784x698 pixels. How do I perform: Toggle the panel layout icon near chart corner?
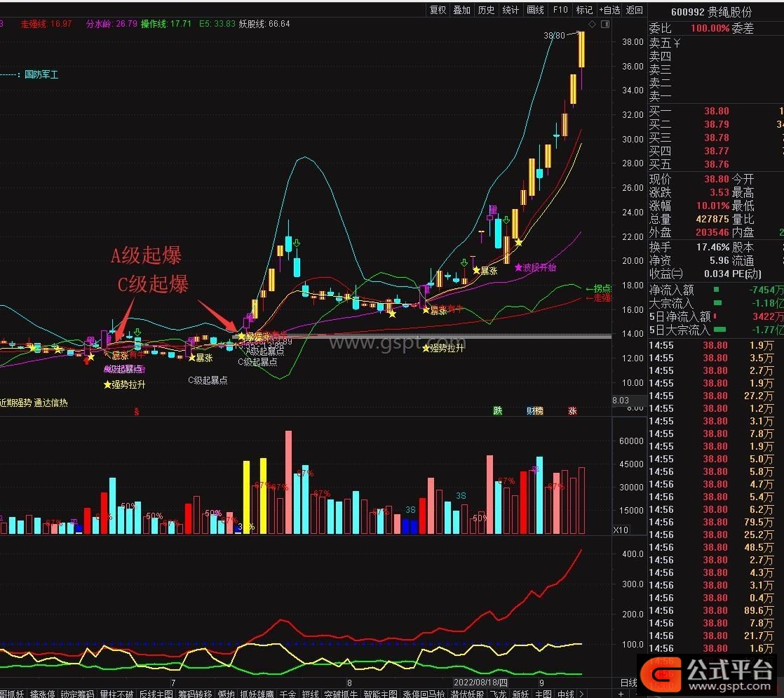(x=605, y=24)
